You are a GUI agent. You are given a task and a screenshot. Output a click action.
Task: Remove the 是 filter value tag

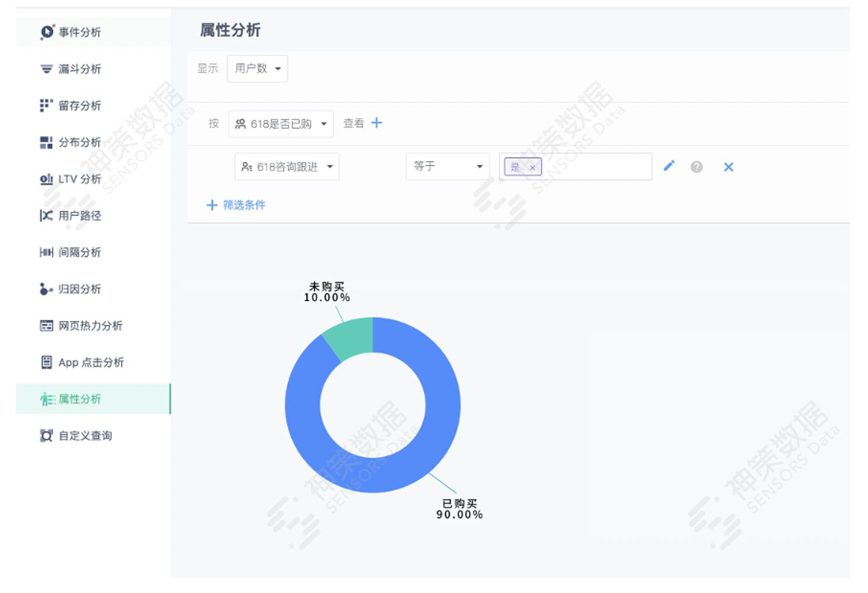click(x=532, y=167)
